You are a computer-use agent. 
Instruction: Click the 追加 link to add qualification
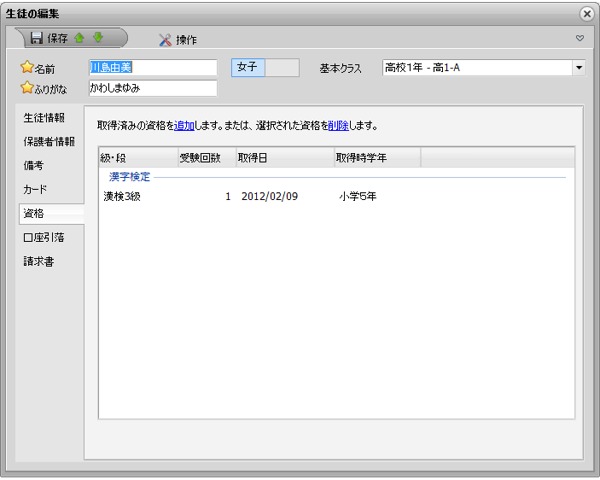pos(184,126)
